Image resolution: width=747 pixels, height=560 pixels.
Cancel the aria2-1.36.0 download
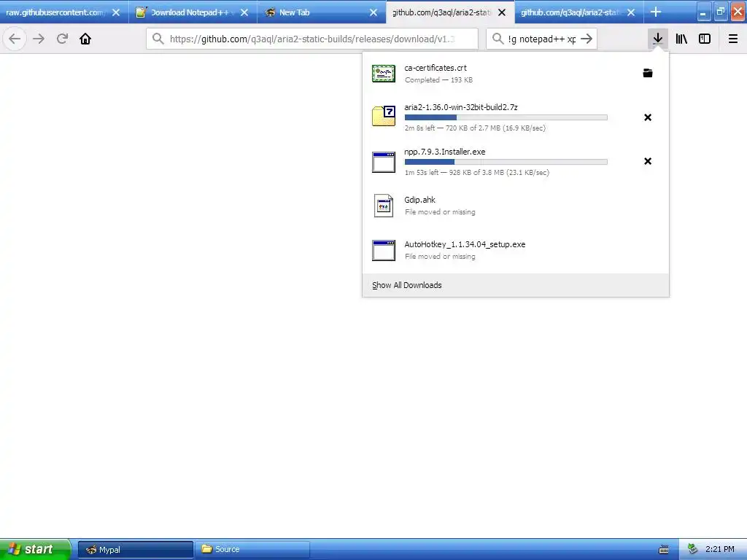(x=648, y=117)
